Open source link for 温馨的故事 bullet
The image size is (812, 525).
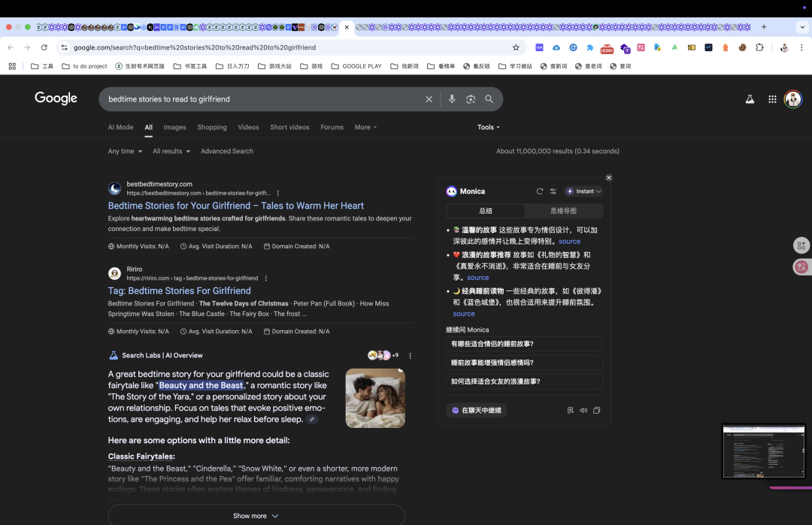click(x=569, y=241)
